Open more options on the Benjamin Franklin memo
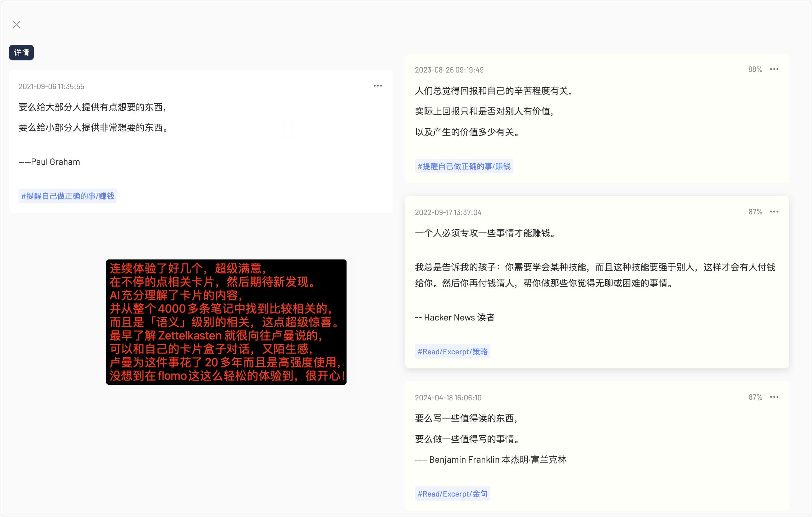The image size is (812, 517). click(x=774, y=397)
